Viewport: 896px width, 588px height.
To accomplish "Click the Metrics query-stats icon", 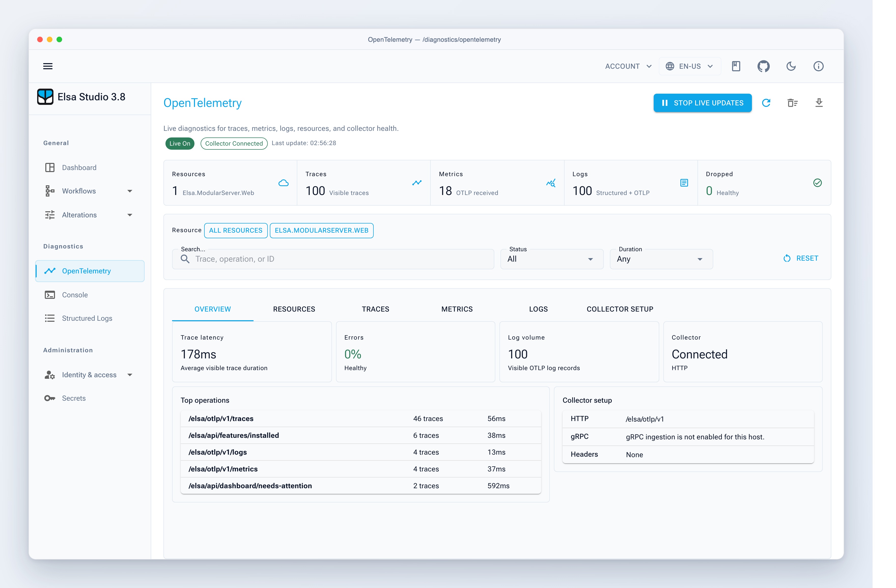I will pos(551,183).
